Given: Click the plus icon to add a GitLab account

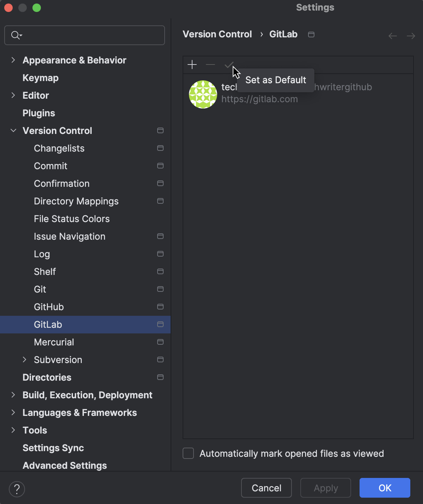Looking at the screenshot, I should click(192, 65).
